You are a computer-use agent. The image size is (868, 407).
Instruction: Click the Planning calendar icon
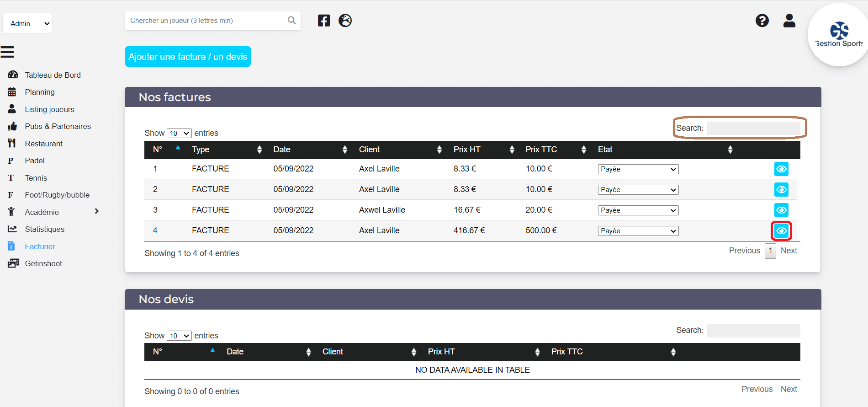click(12, 92)
